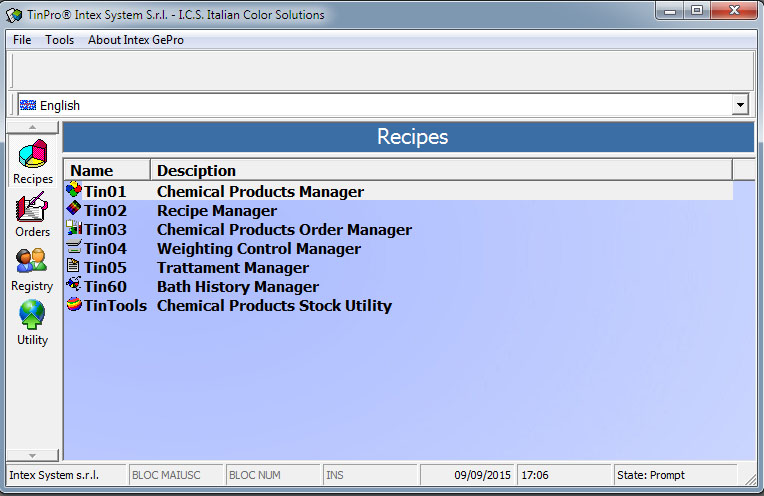Click the TinPro app icon in title bar
The width and height of the screenshot is (764, 496).
click(14, 15)
